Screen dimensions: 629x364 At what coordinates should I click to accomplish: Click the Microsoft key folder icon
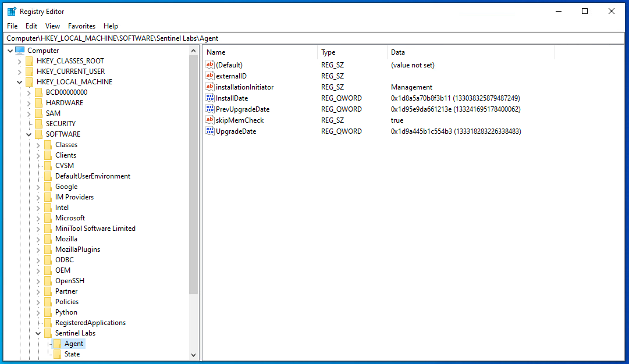pyautogui.click(x=48, y=217)
